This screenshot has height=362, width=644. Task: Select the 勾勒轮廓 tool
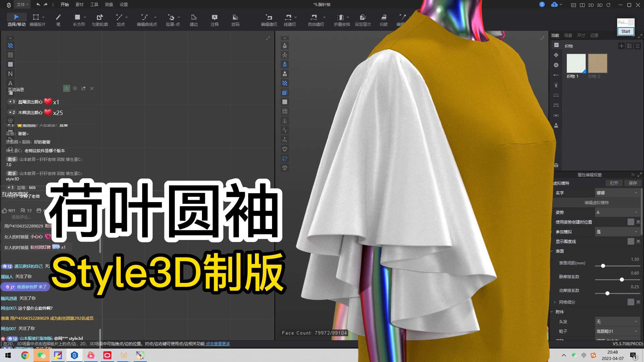(100, 20)
